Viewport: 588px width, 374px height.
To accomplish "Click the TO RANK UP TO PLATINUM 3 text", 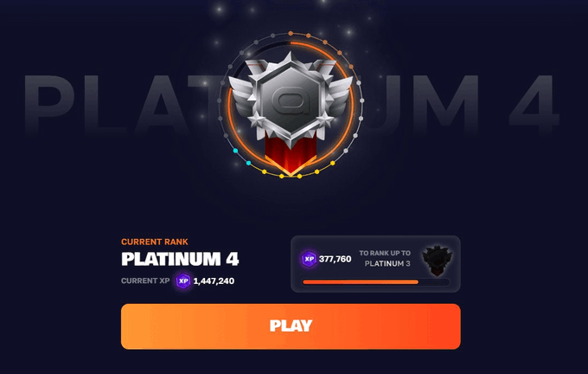I will [x=385, y=258].
